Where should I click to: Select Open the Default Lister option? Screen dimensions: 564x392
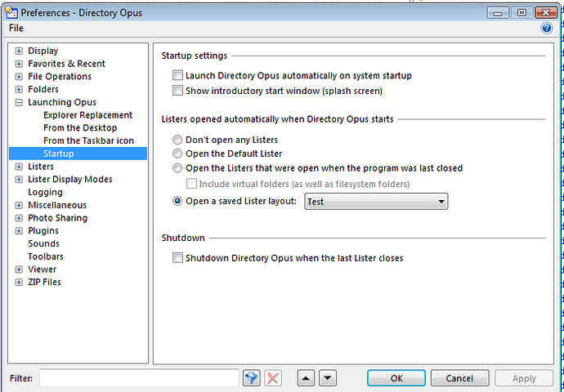[x=177, y=154]
